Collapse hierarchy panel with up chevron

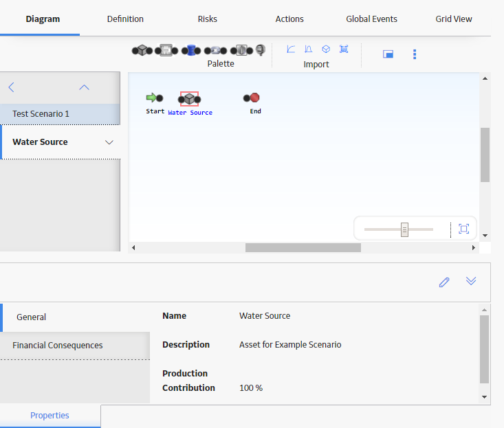(84, 87)
